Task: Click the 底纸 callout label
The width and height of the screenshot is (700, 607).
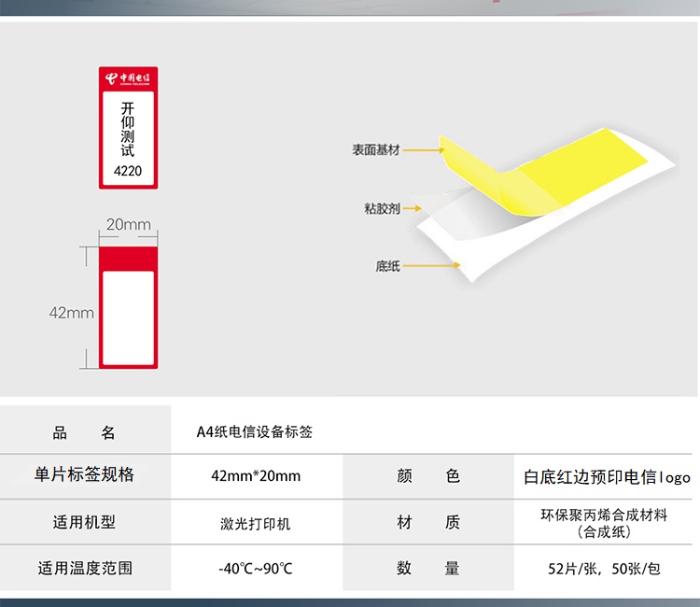Action: (x=387, y=266)
